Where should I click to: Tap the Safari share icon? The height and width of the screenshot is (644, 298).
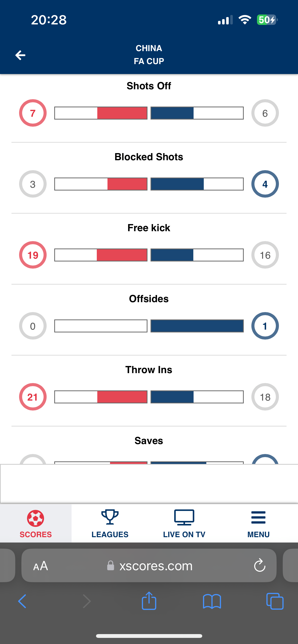[x=149, y=601]
